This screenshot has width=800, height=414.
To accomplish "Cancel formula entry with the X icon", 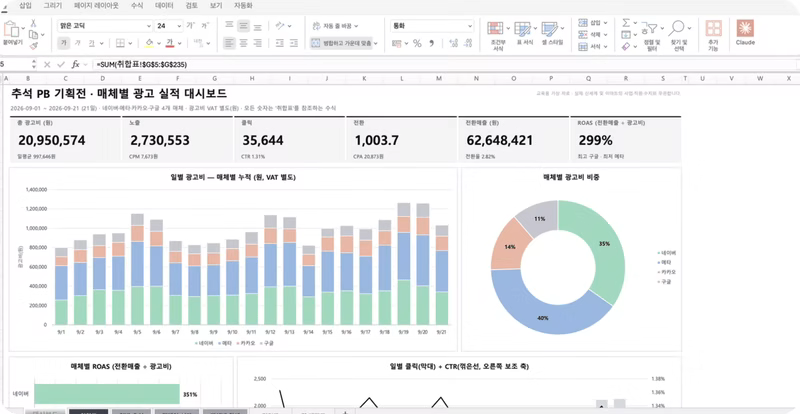I will click(x=47, y=64).
